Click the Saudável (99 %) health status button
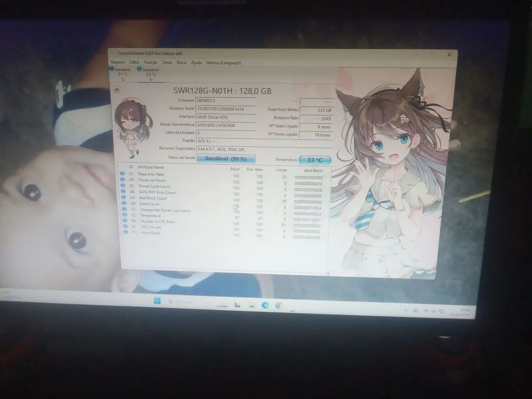The width and height of the screenshot is (532, 399). (226, 159)
